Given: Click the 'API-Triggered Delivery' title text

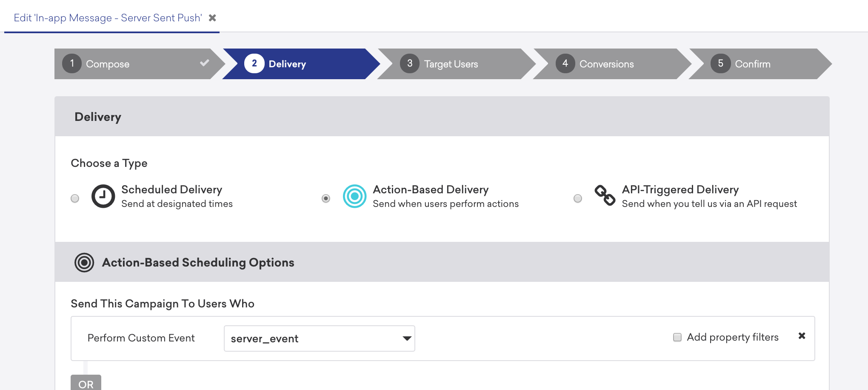Looking at the screenshot, I should tap(680, 189).
